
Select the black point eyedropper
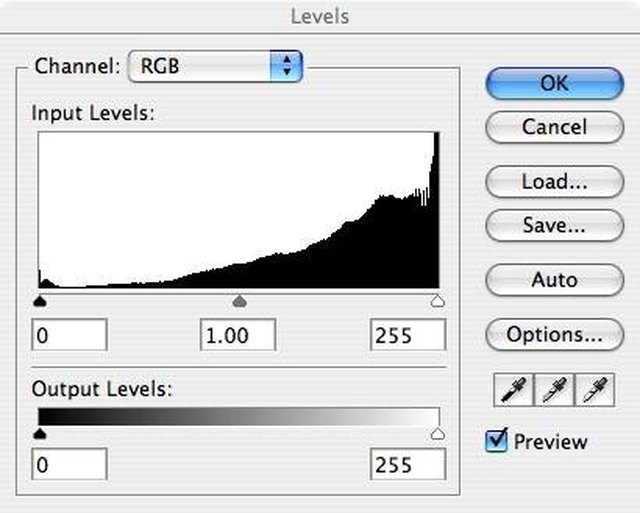tap(513, 390)
